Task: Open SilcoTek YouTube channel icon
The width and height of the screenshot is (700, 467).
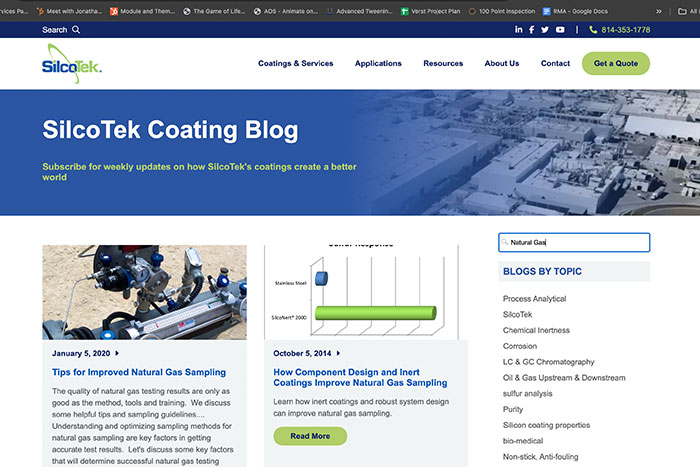Action: pos(560,29)
